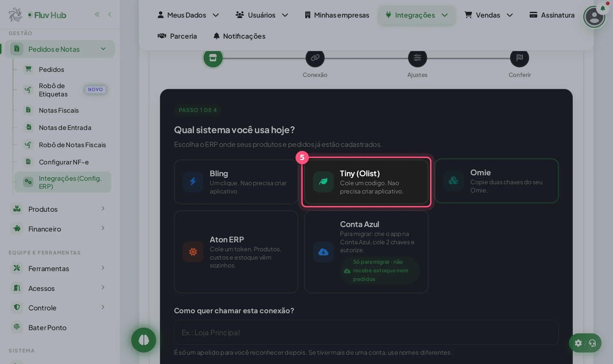
Task: Expand Controle sidebar section
Action: [x=60, y=308]
